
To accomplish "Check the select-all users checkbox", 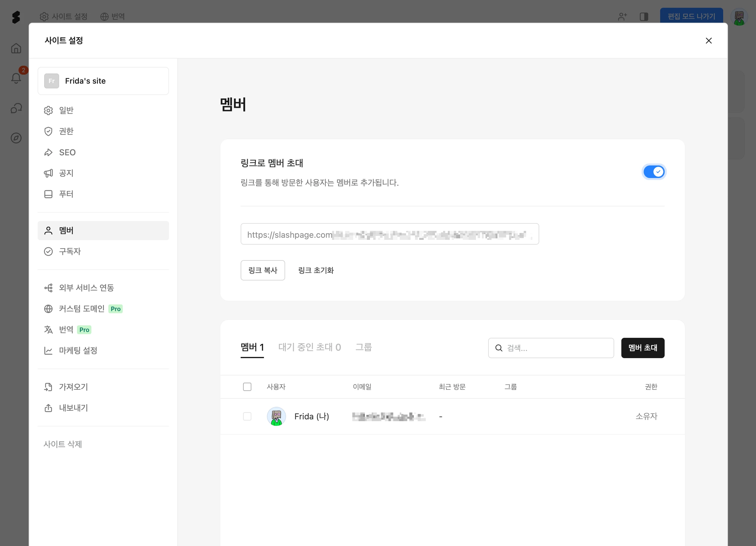I will 247,387.
